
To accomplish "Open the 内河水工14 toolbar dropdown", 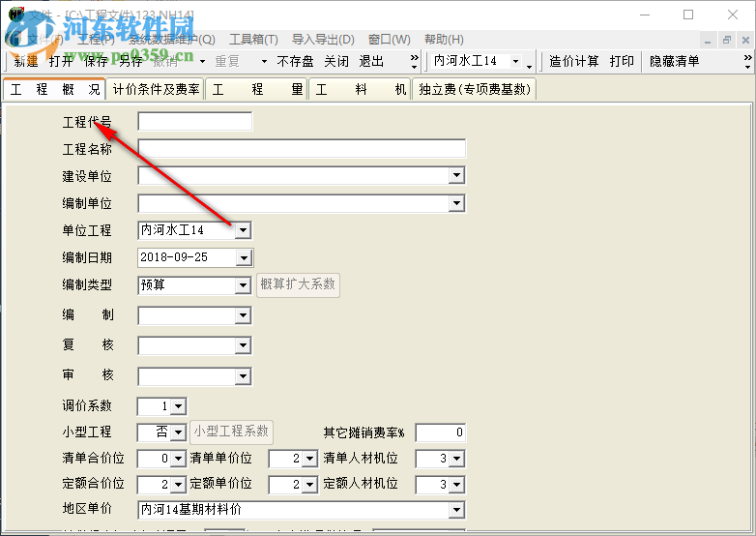I will [x=516, y=61].
